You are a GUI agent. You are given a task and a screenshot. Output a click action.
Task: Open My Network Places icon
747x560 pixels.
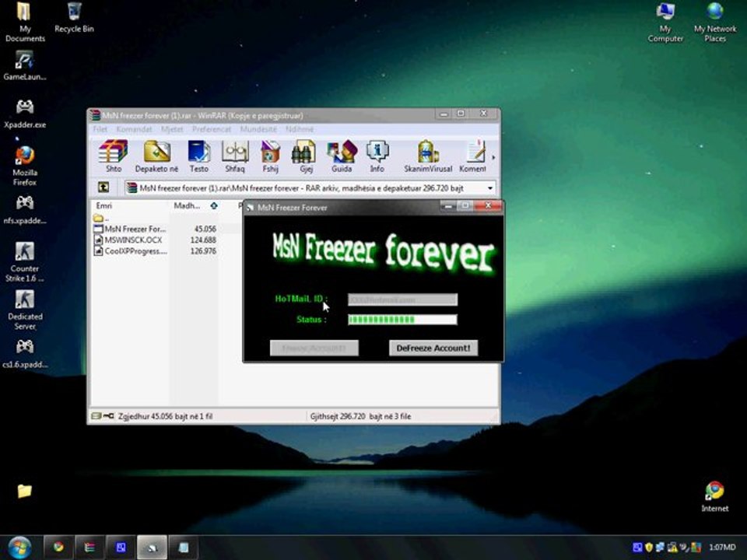coord(714,22)
